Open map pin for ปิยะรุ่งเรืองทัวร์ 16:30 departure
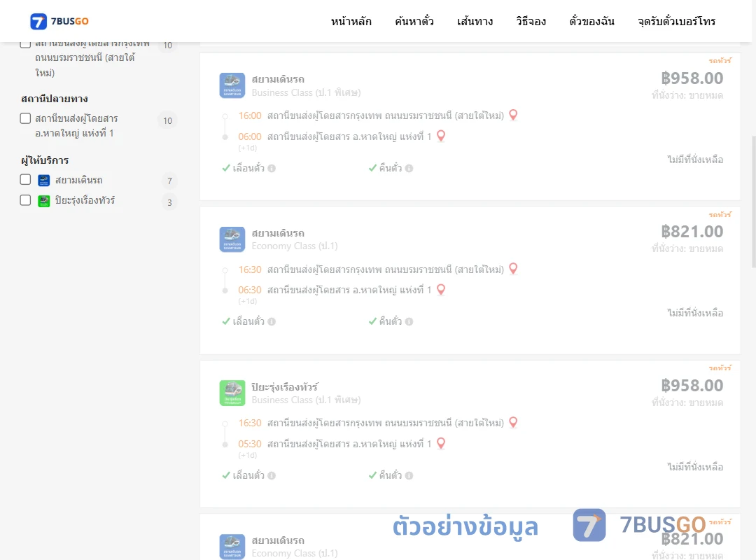This screenshot has height=560, width=756. (x=514, y=422)
